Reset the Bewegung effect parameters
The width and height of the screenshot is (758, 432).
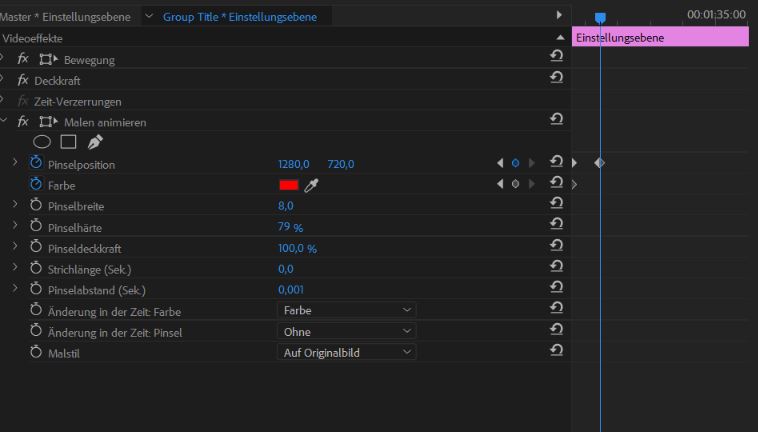[x=556, y=56]
